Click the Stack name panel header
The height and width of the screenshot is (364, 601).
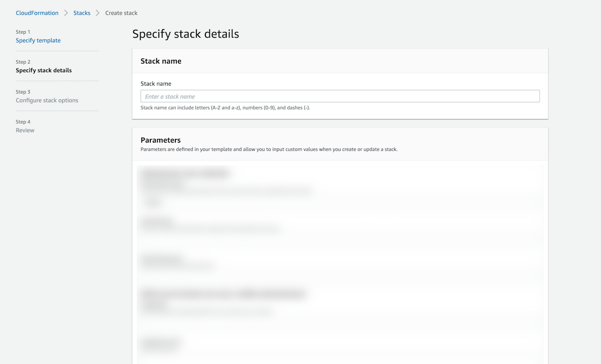[x=161, y=61]
